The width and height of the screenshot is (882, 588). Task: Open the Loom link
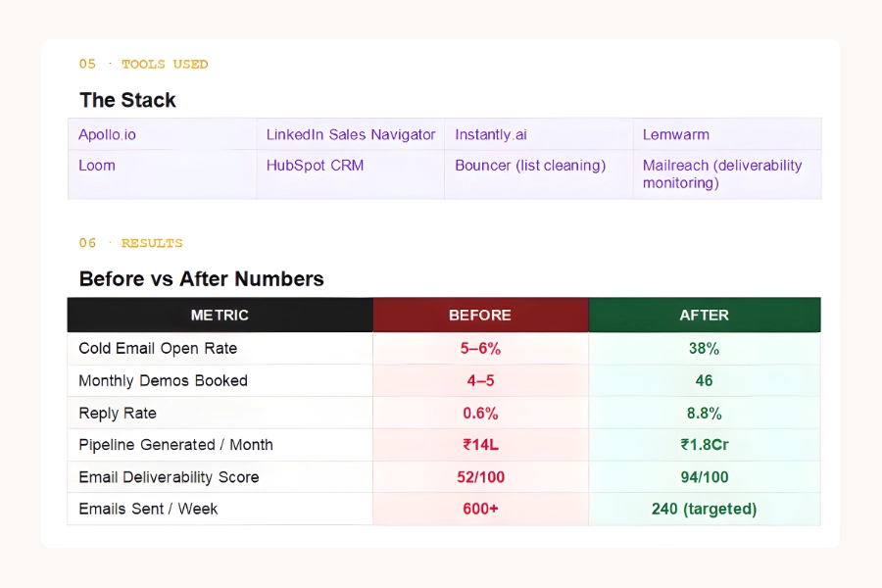tap(97, 166)
